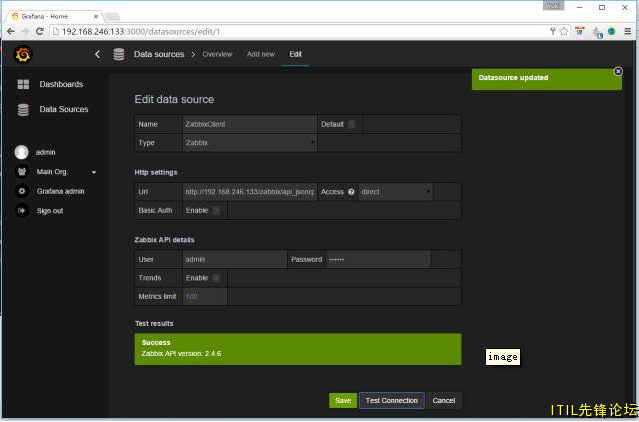The height and width of the screenshot is (422, 639).
Task: Toggle the Default data source checkbox
Action: 352,124
